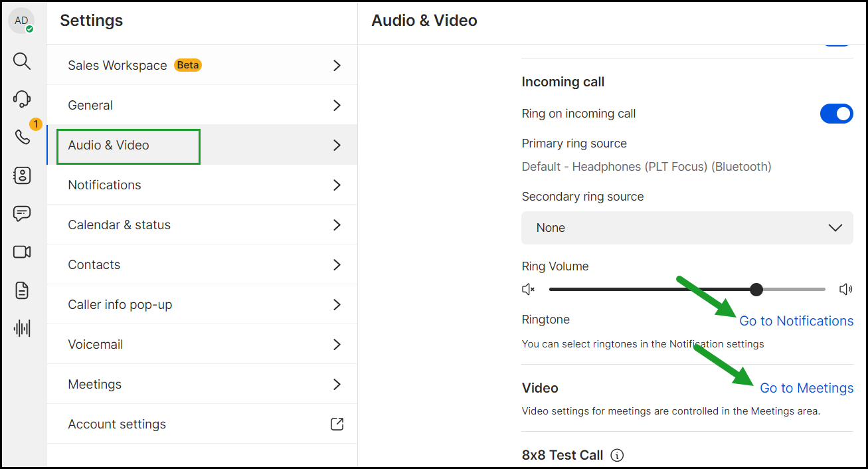Select Contacts settings item
This screenshot has width=868, height=469.
click(202, 264)
